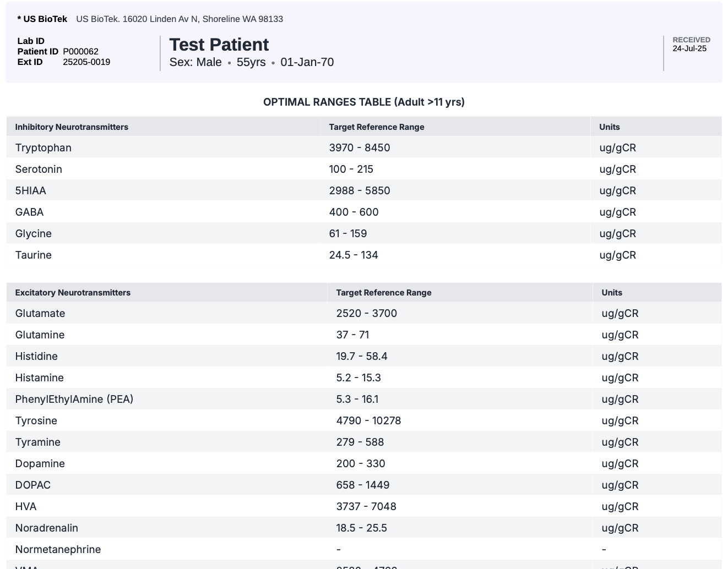Click the Tyrosine range 4790 - 10278
Viewport: 728px width, 569px height.
coord(368,421)
